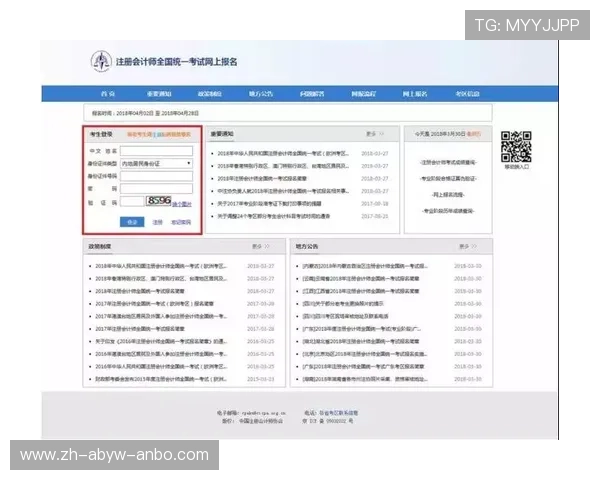Viewport: 600px width, 480px height.
Task: Expand the 身份证件类型 ID type dropdown
Action: [x=157, y=162]
